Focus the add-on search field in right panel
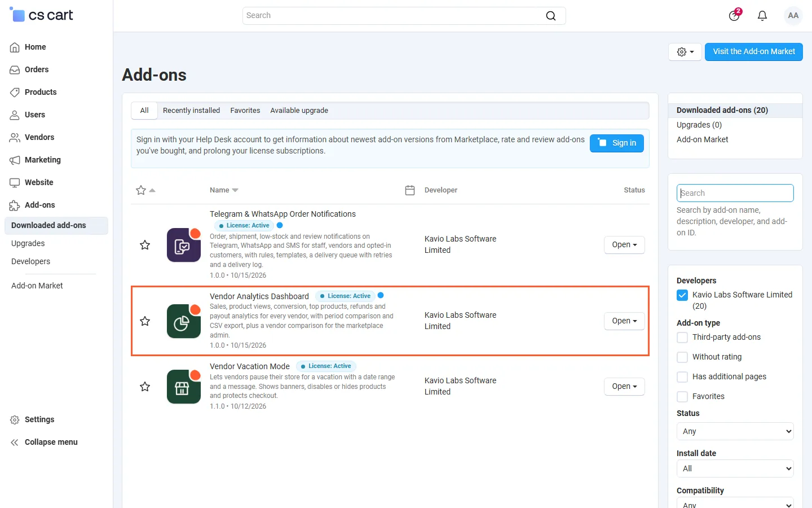812x508 pixels. coord(735,193)
